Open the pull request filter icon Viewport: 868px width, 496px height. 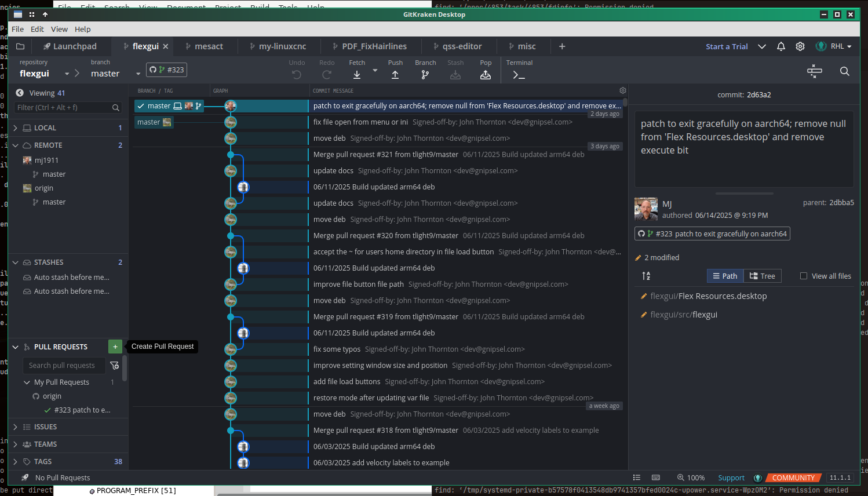click(115, 366)
